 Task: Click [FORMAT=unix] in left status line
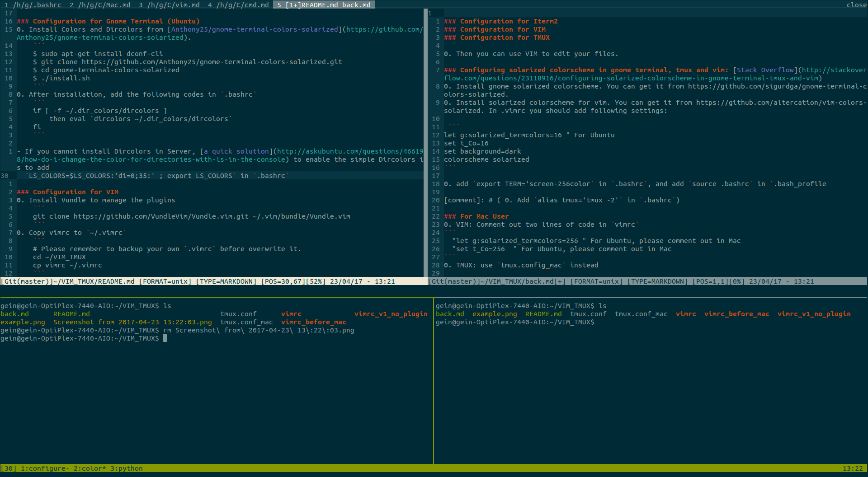[x=165, y=281]
